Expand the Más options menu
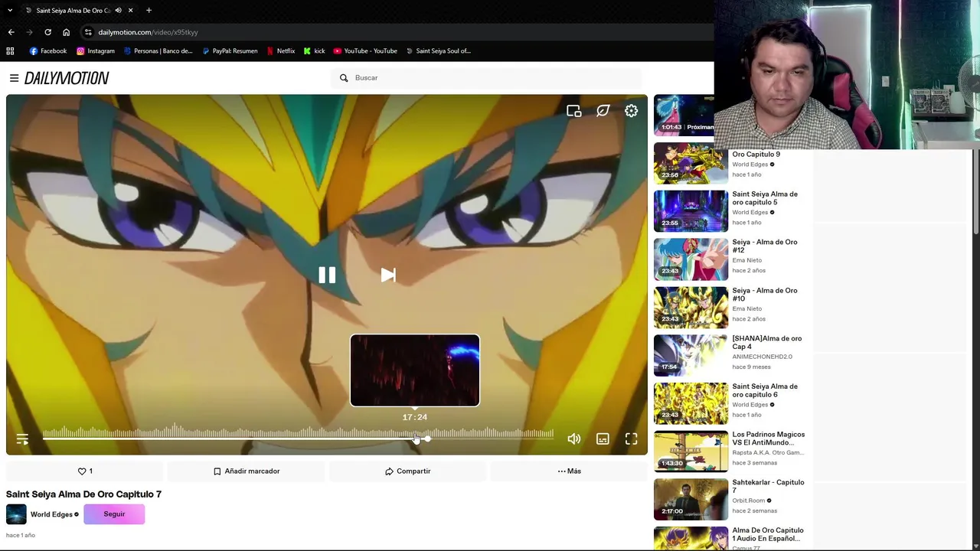 click(570, 471)
